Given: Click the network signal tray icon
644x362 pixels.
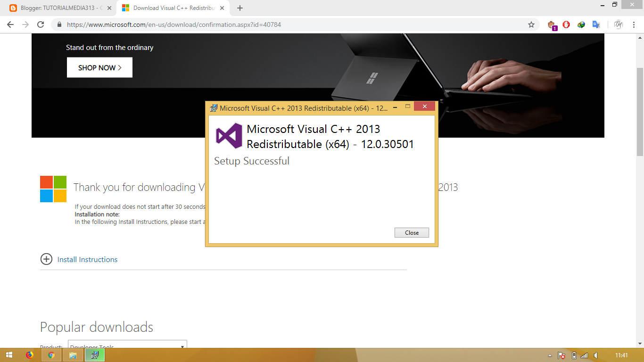Looking at the screenshot, I should [x=584, y=355].
